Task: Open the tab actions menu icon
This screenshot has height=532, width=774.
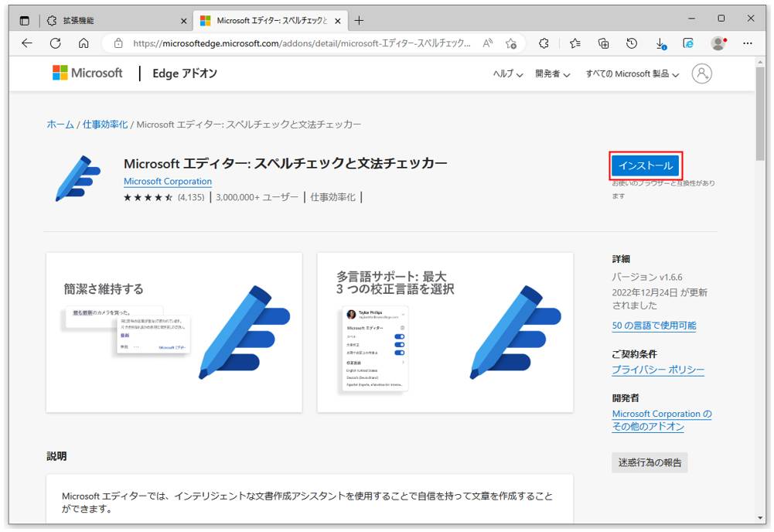Action: 24,21
